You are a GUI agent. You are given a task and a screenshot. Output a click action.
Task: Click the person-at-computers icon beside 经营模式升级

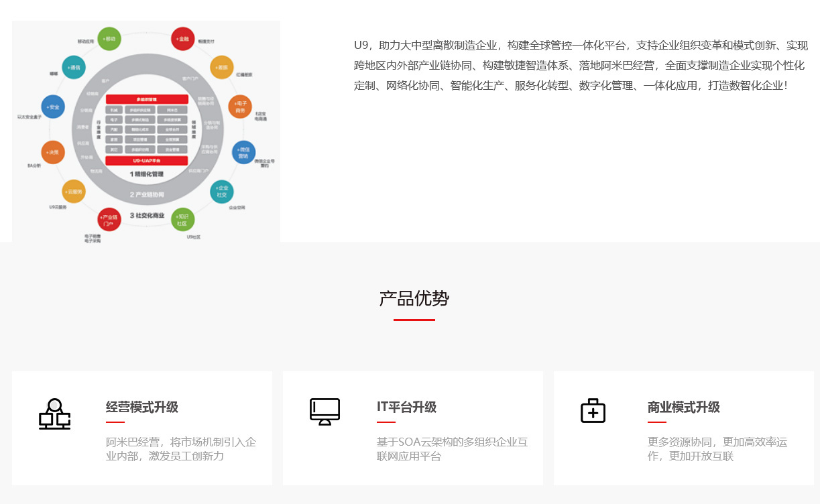pyautogui.click(x=55, y=414)
